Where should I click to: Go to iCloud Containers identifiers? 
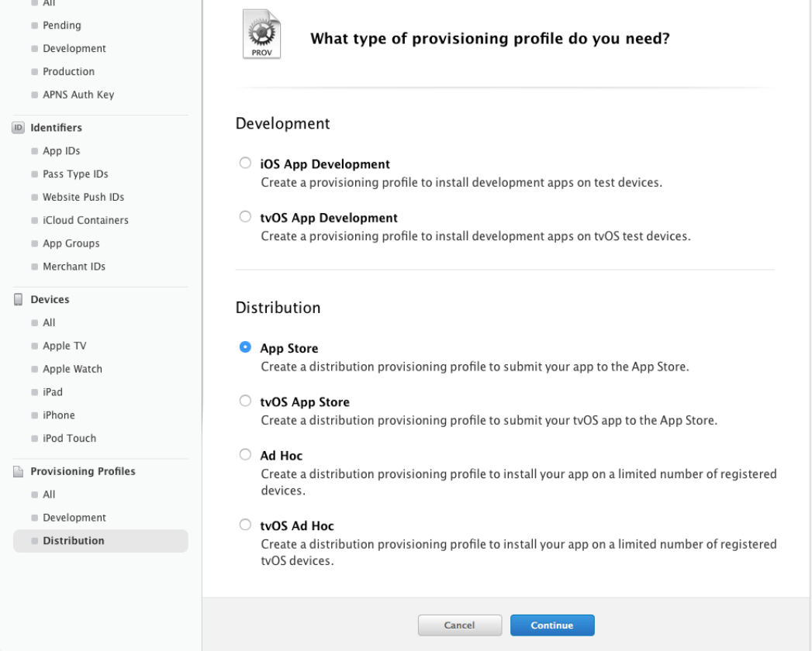[x=85, y=220]
